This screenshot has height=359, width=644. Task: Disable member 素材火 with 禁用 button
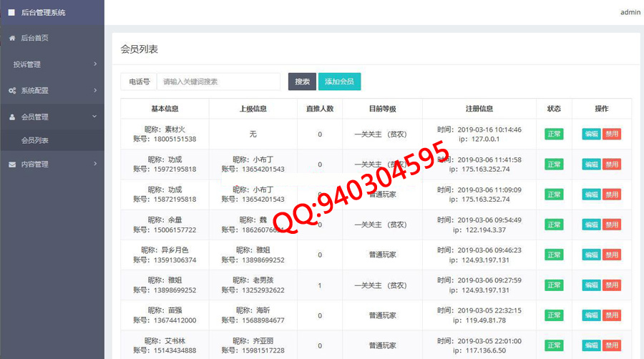click(611, 134)
